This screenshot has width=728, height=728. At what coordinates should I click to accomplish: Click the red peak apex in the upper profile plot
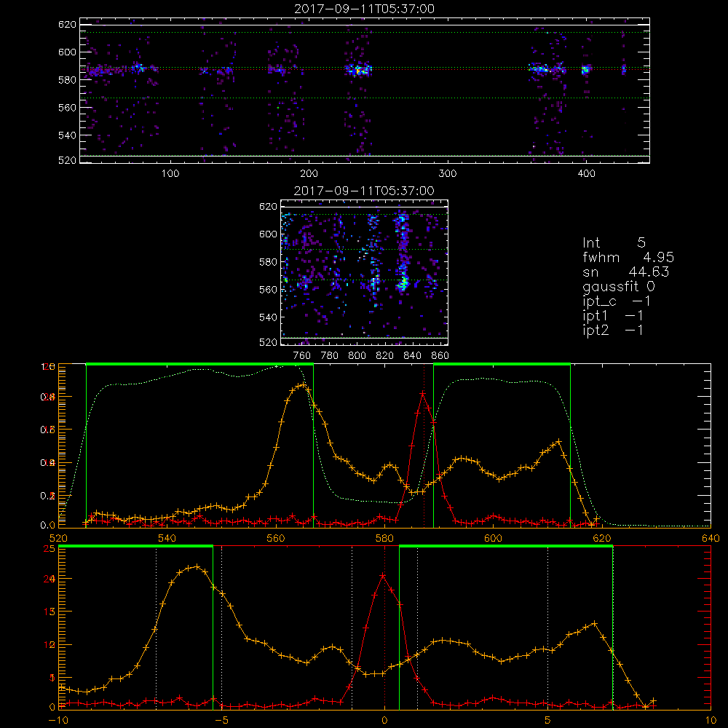[x=422, y=394]
